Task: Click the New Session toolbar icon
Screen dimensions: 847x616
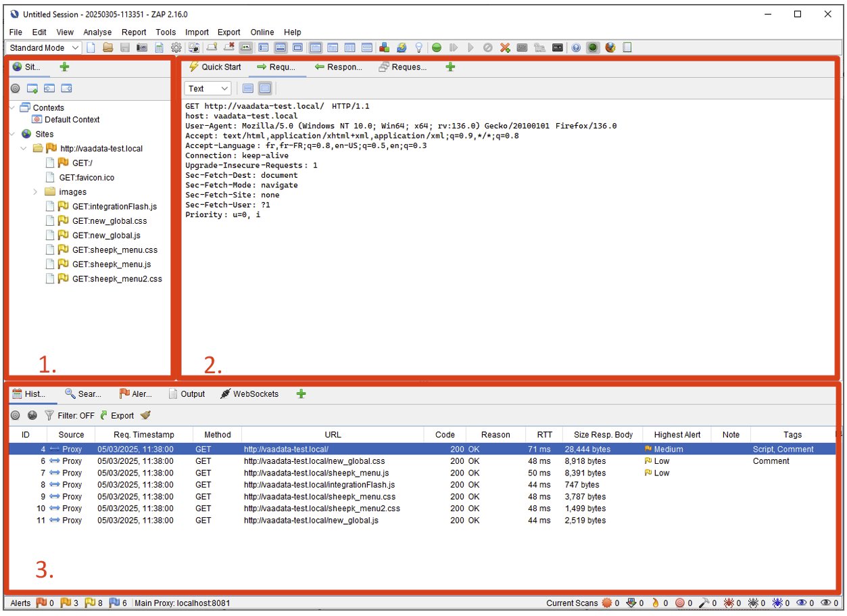Action: [91, 48]
